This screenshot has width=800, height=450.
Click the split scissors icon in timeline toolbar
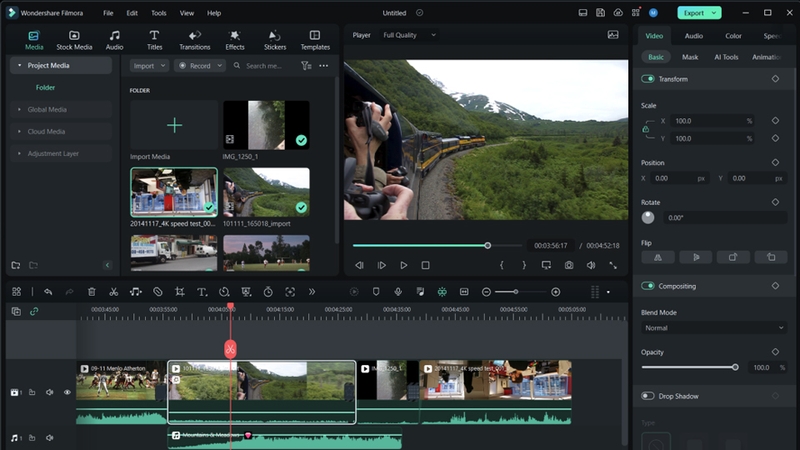113,292
